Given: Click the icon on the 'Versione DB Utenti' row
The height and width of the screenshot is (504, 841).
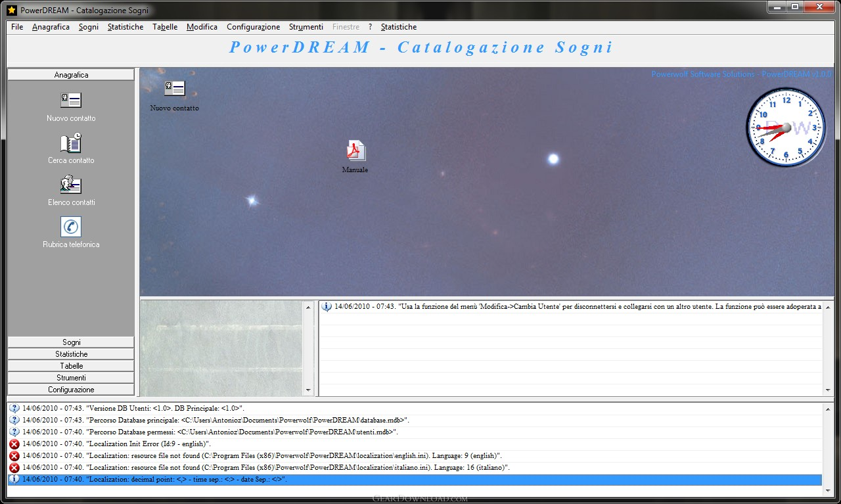Looking at the screenshot, I should click(x=14, y=408).
